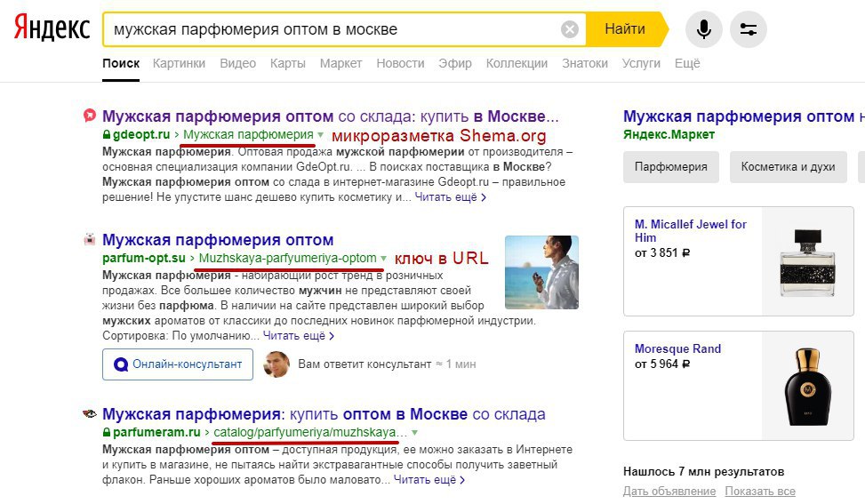Select the Поиск tab
This screenshot has width=865, height=504.
coord(121,63)
